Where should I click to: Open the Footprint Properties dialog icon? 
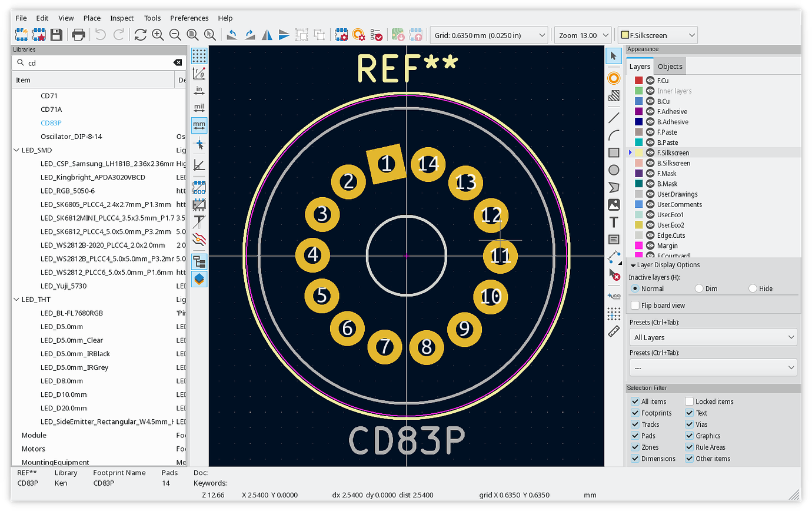pos(341,35)
